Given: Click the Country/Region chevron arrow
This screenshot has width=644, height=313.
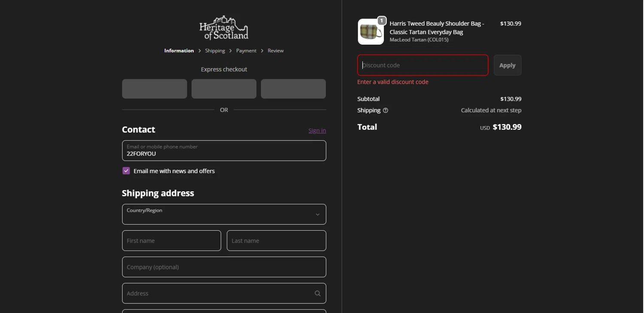Looking at the screenshot, I should [318, 214].
